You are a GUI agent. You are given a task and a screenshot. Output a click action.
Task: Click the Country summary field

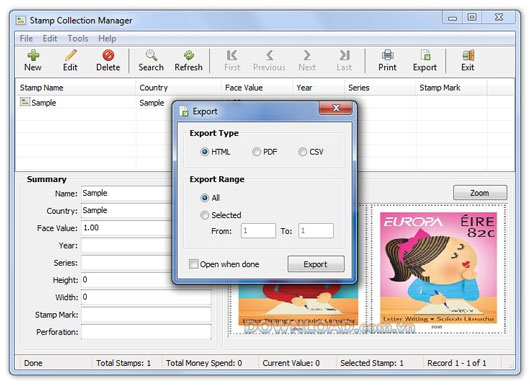pos(127,211)
